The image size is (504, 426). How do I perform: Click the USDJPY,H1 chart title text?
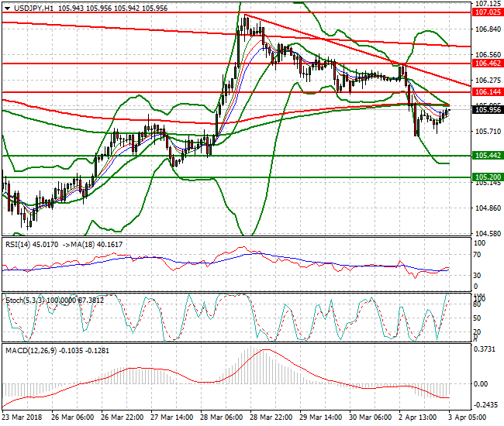(x=34, y=9)
